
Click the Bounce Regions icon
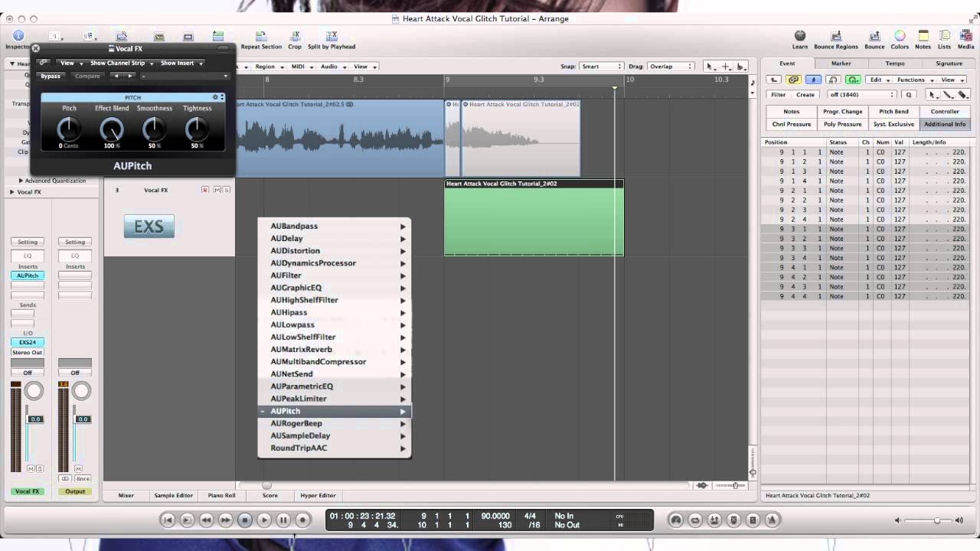pyautogui.click(x=836, y=36)
